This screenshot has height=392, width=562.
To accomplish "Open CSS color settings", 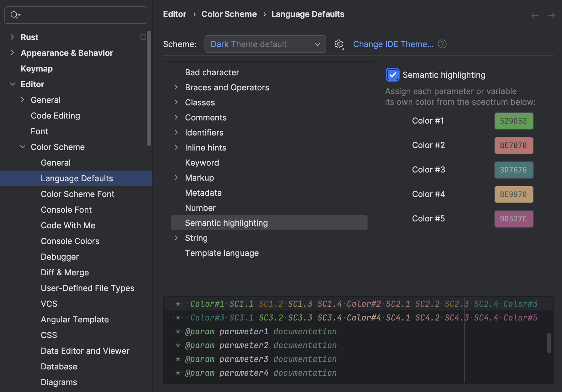I will click(x=49, y=335).
